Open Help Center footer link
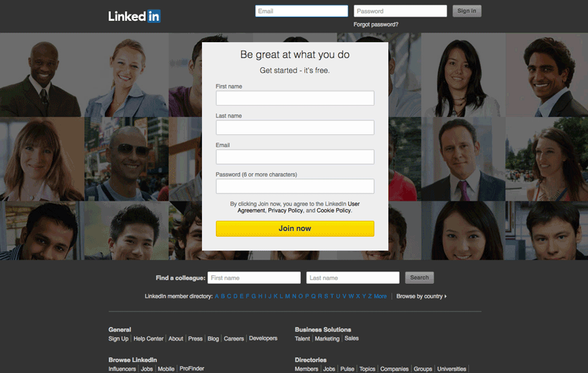The image size is (588, 373). point(149,338)
